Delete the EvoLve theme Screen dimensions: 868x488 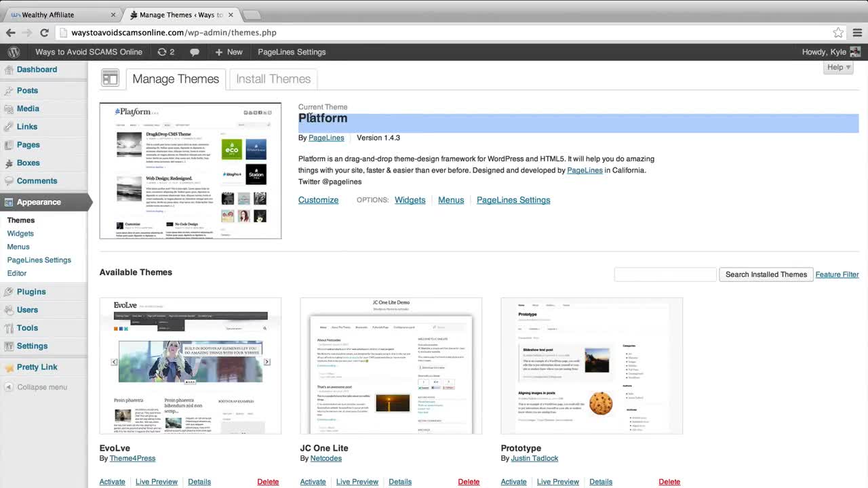(x=268, y=482)
